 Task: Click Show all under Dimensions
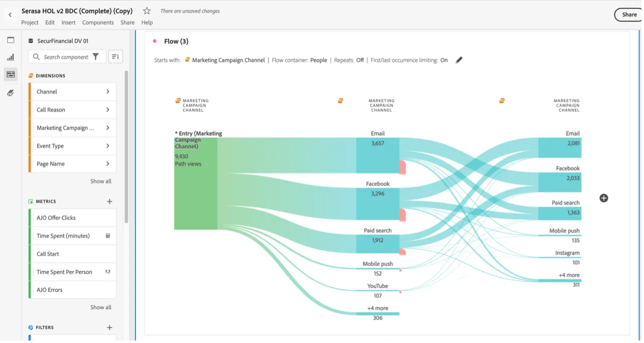(x=101, y=182)
